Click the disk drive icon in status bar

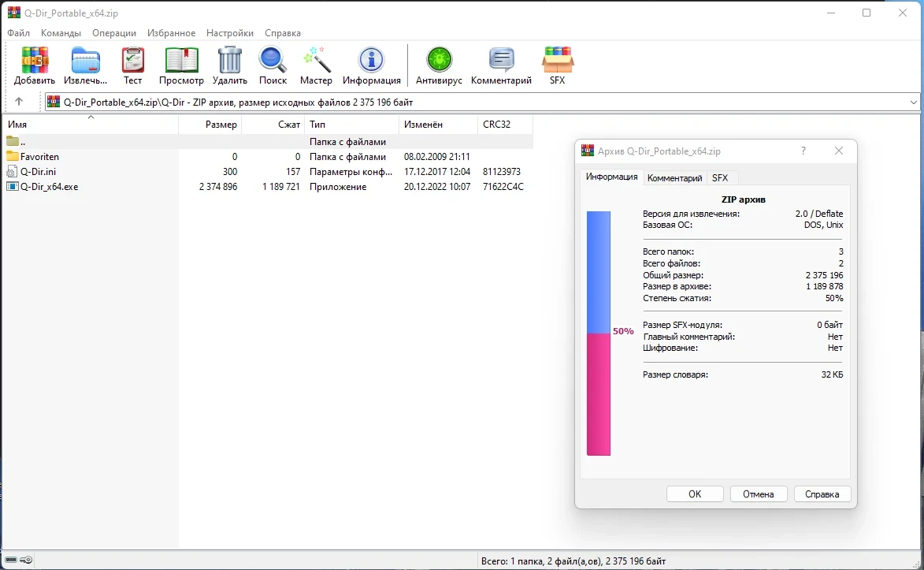[x=11, y=560]
